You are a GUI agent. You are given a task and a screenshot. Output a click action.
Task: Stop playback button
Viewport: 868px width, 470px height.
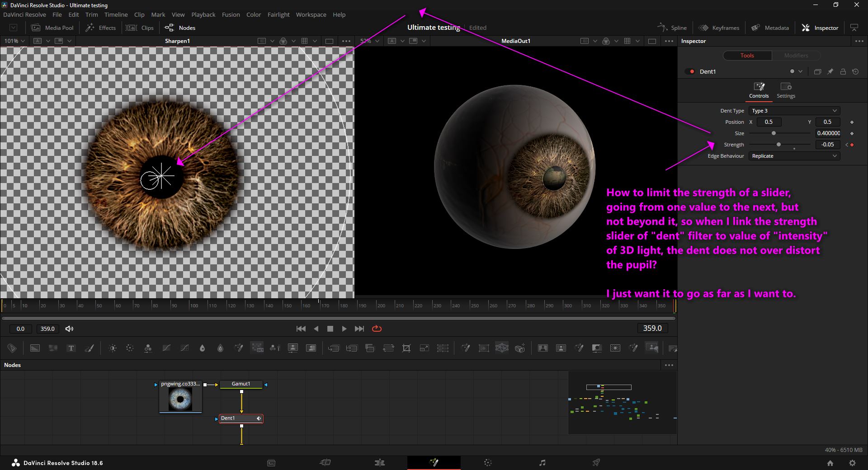pyautogui.click(x=330, y=329)
